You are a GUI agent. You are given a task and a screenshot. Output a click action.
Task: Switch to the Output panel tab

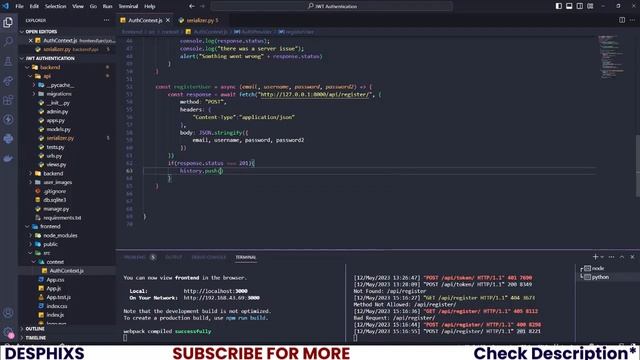173,257
